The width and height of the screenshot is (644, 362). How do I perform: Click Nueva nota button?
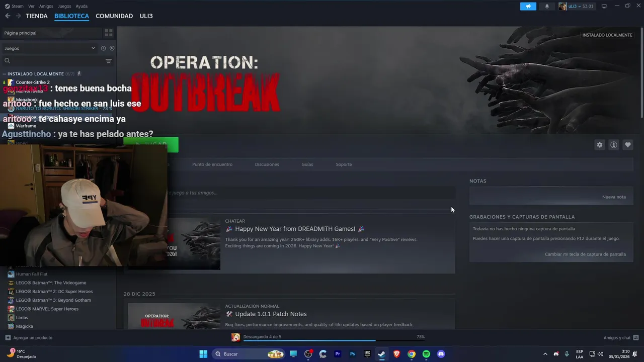tap(614, 197)
